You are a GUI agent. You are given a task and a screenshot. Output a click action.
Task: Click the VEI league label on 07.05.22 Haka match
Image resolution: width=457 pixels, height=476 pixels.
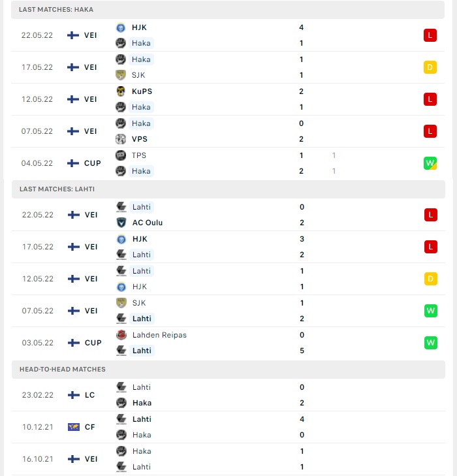pyautogui.click(x=91, y=131)
